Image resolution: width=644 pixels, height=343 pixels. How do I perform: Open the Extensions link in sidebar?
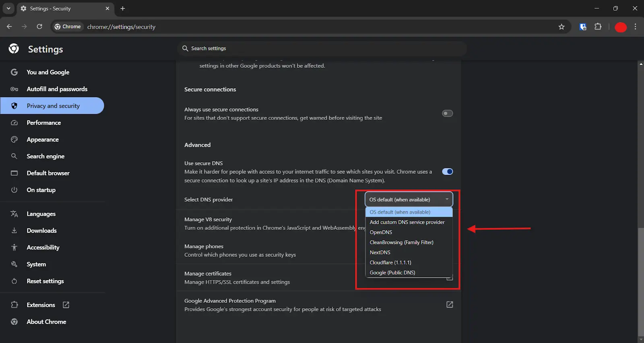point(41,305)
